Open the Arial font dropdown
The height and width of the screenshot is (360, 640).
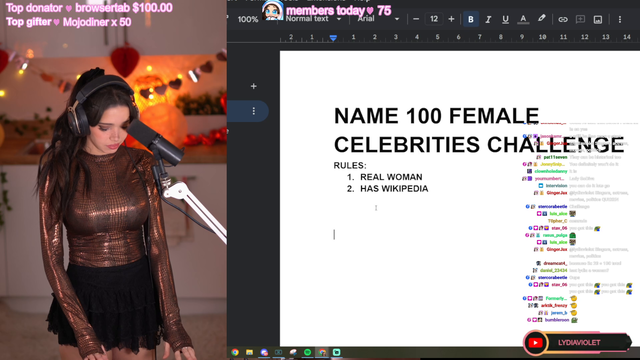378,19
